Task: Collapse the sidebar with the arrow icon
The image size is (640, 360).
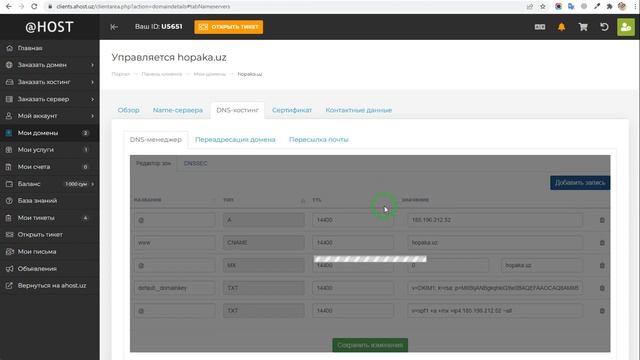Action: coord(114,27)
